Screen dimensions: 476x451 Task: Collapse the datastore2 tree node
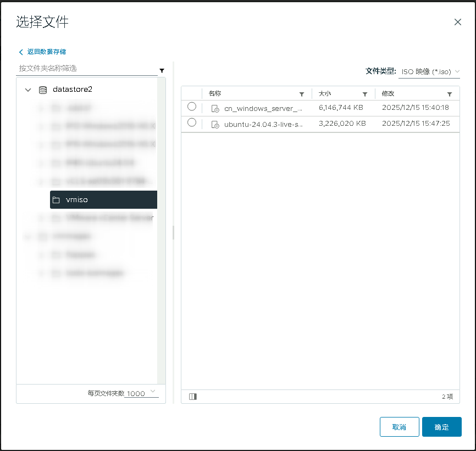28,90
